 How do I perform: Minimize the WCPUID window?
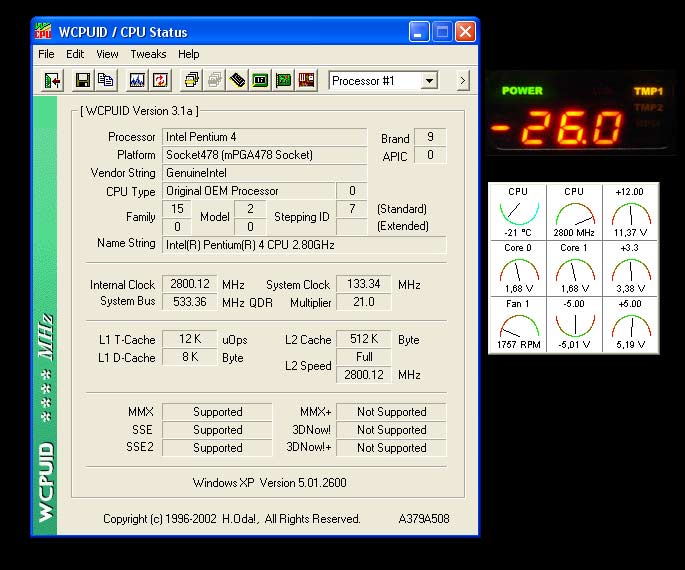point(419,32)
